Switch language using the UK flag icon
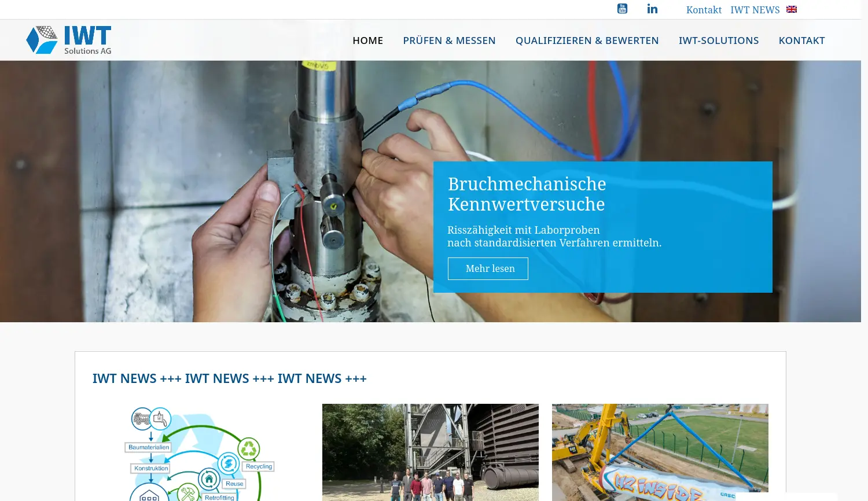The width and height of the screenshot is (868, 501). pyautogui.click(x=791, y=9)
